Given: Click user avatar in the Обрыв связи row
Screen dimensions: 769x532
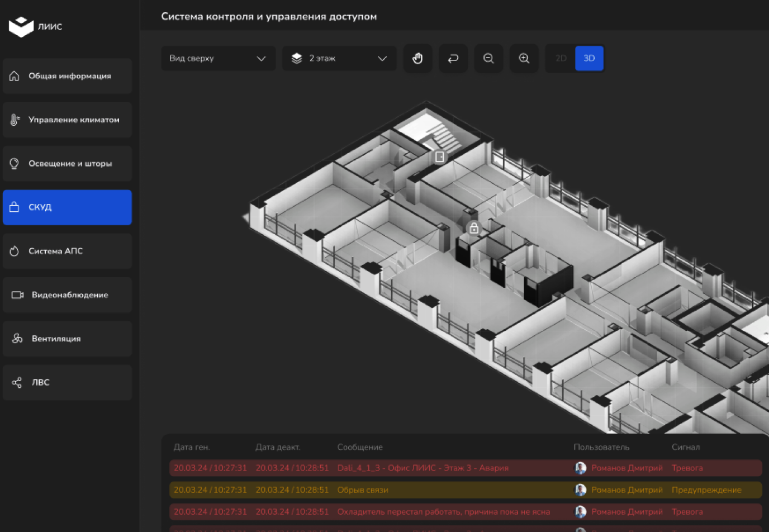Looking at the screenshot, I should tap(581, 490).
